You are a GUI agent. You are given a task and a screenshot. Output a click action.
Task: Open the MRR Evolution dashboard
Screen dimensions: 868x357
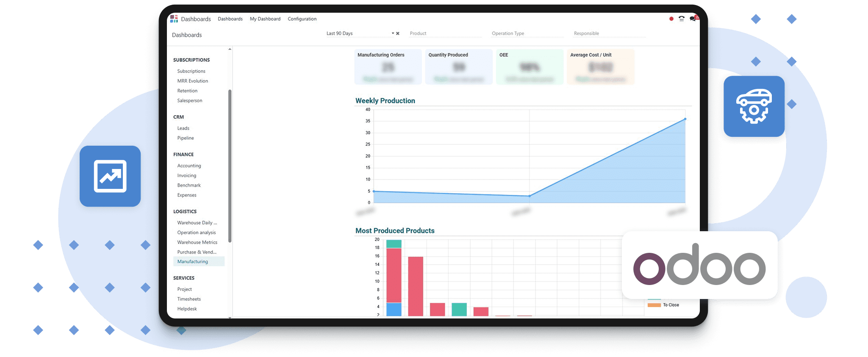pos(193,81)
